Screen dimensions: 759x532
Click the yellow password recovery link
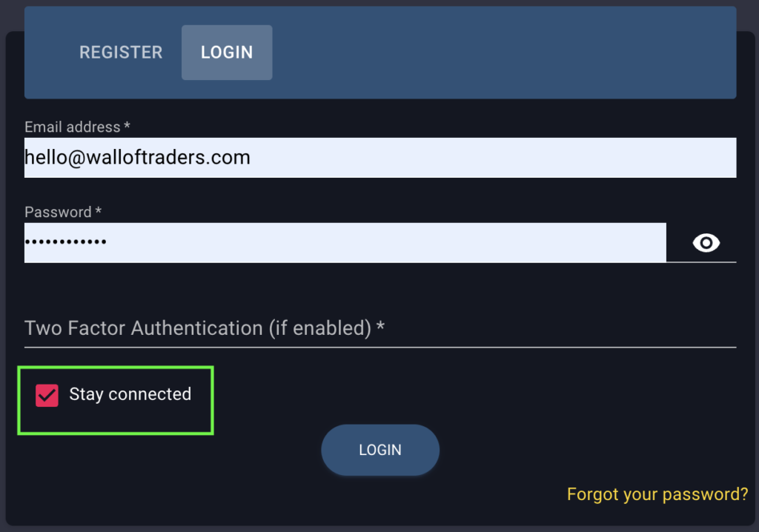(657, 493)
